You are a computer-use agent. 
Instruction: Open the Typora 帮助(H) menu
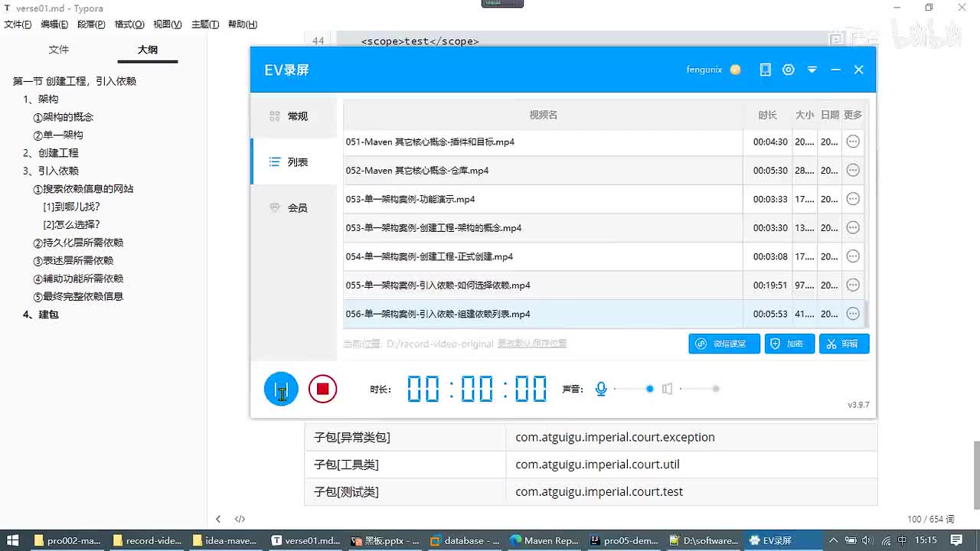tap(243, 24)
